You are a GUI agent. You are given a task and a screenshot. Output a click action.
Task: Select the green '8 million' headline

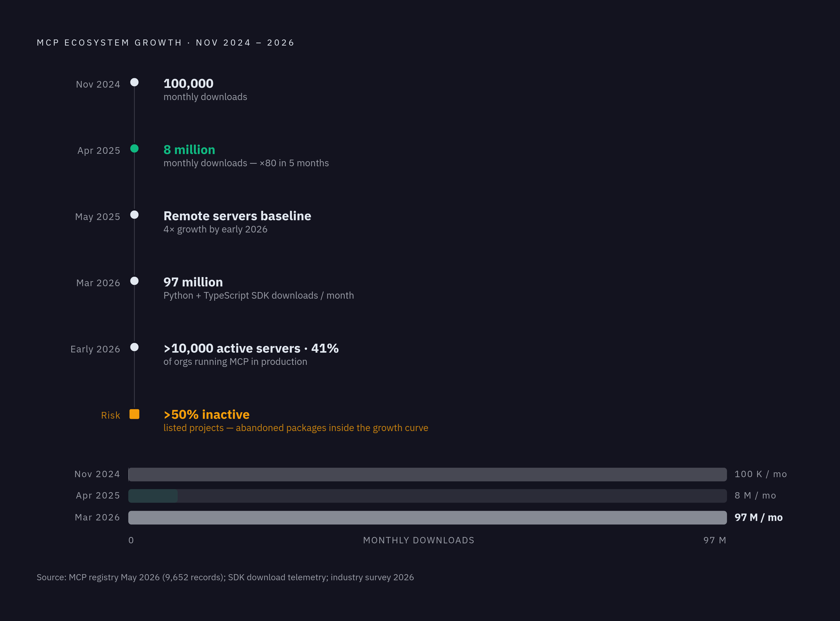tap(189, 150)
